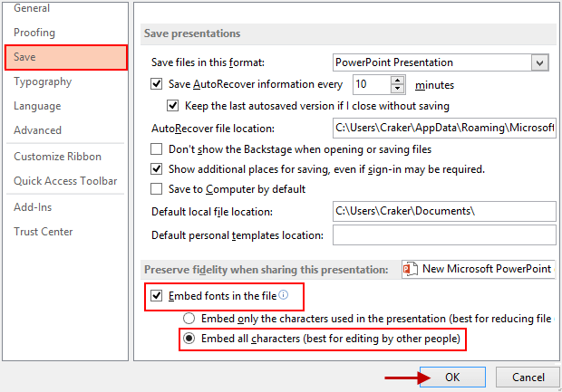
Task: Increase AutoRecover minutes with up arrow
Action: coord(397,81)
